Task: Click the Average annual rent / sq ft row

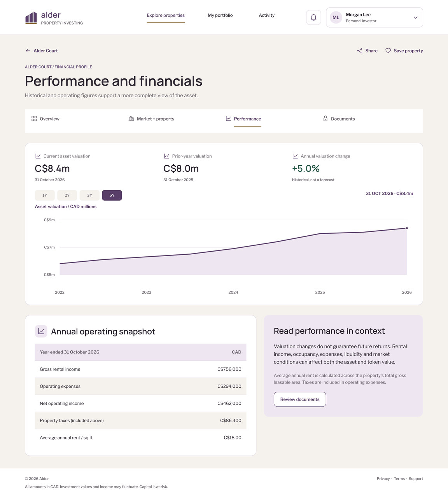Action: pyautogui.click(x=140, y=437)
